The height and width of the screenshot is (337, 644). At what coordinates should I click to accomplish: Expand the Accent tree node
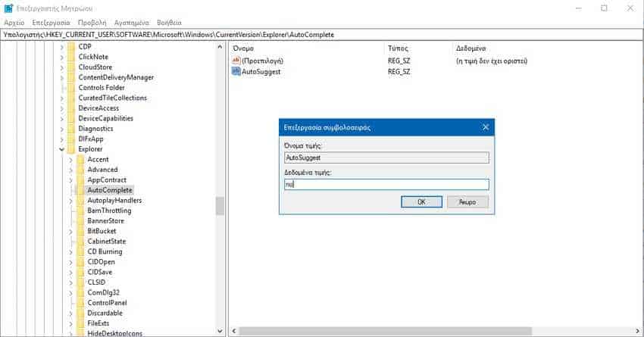pyautogui.click(x=70, y=160)
